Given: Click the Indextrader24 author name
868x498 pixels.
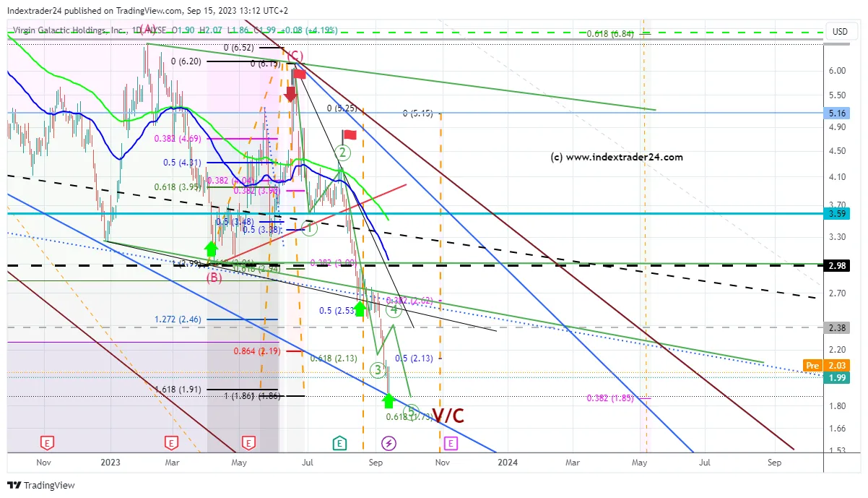Looking at the screenshot, I should [36, 11].
